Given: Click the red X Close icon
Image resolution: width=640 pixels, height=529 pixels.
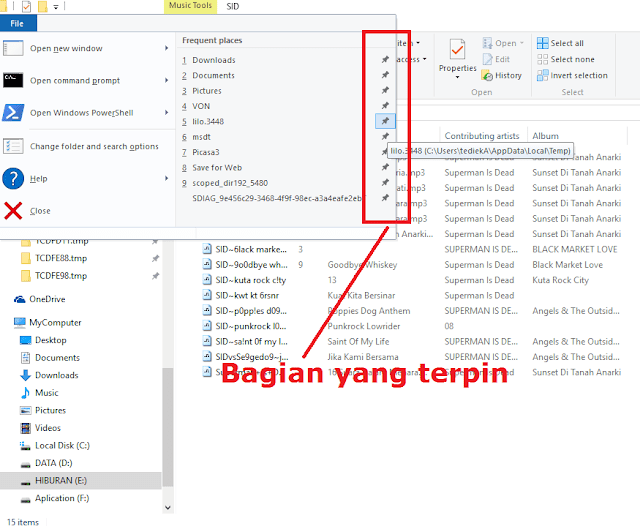Looking at the screenshot, I should pyautogui.click(x=13, y=211).
